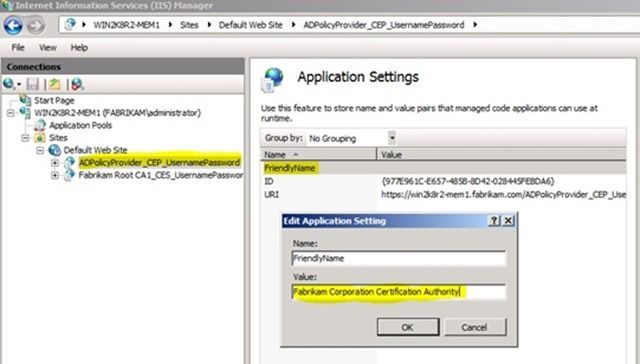Select ADPolicyProvider_CEP_UsernamePassword tree label
Screen dimensions: 640x364
coord(159,162)
